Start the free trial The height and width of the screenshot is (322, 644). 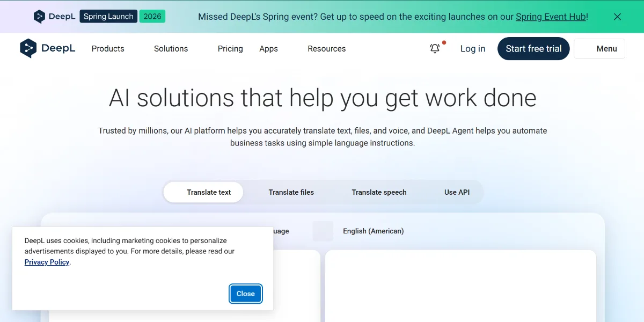533,49
